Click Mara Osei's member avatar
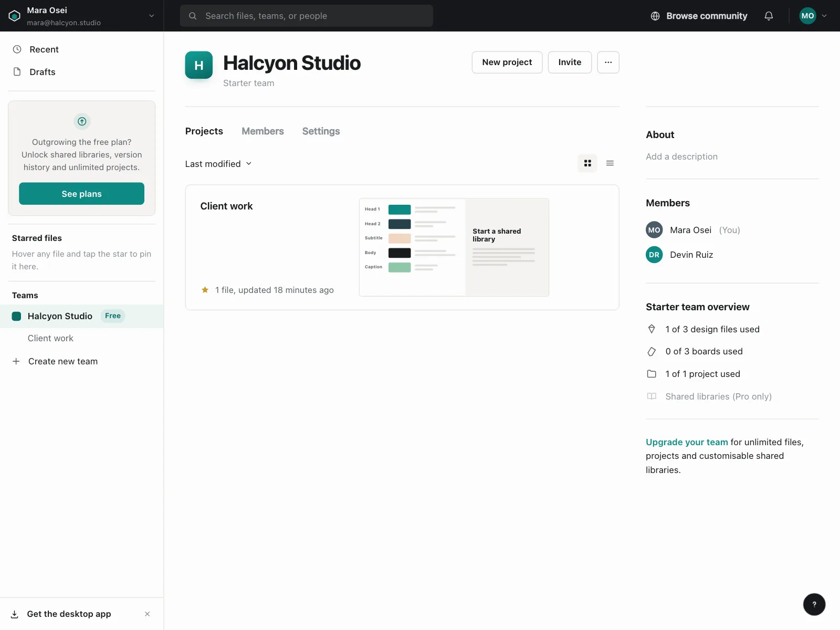The height and width of the screenshot is (630, 840). coord(654,230)
